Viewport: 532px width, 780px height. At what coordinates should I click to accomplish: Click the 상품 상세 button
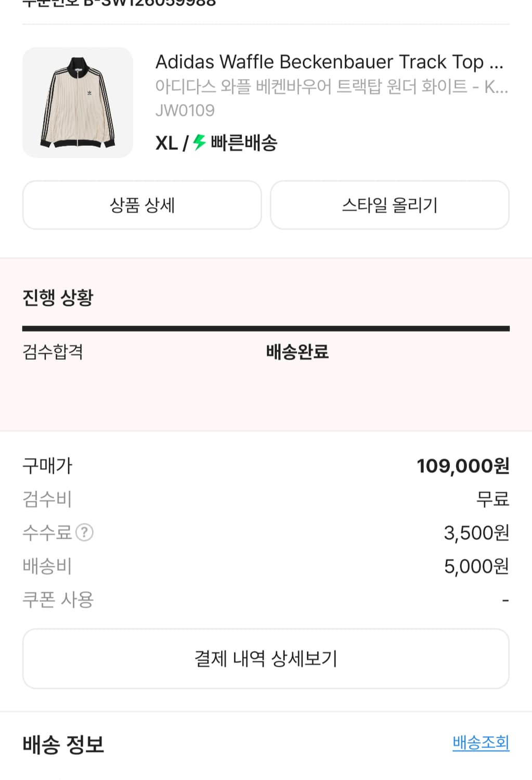pyautogui.click(x=142, y=205)
